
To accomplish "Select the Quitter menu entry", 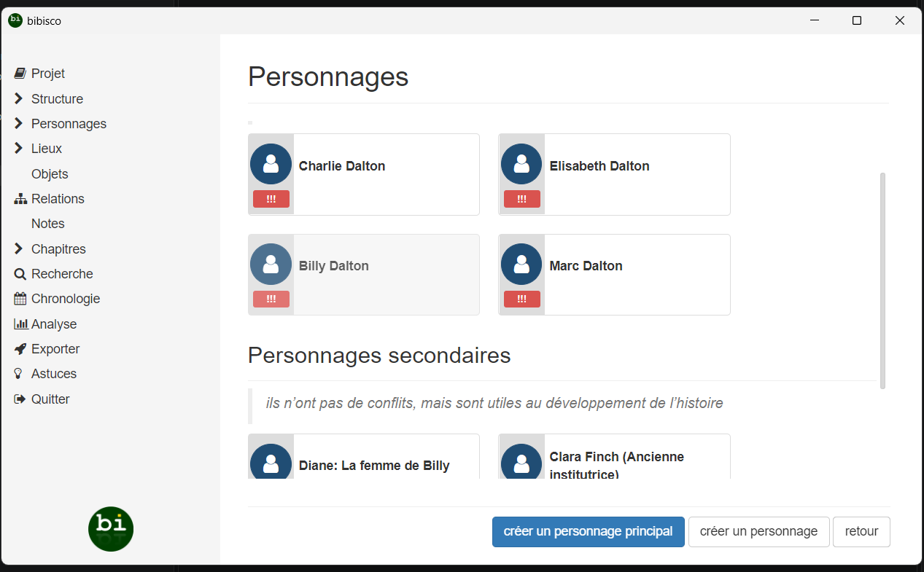I will 50,399.
